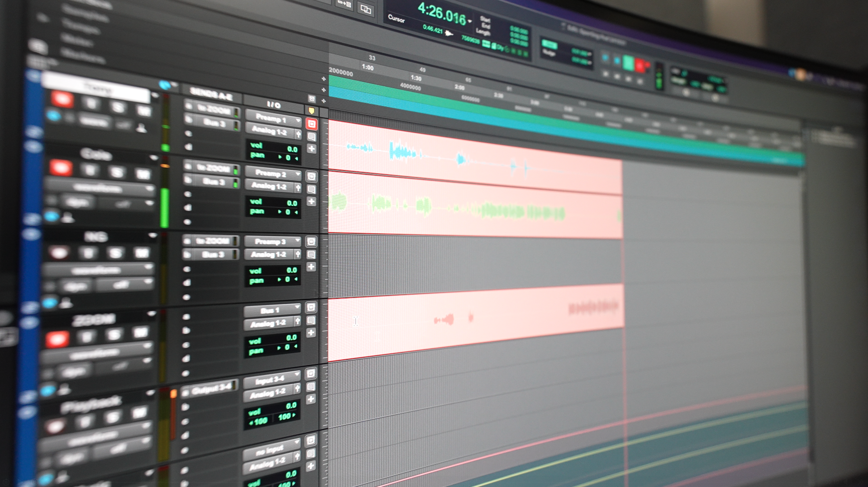Viewport: 868px width, 487px height.
Task: Click the small square icon right of I/O header
Action: coord(312,99)
